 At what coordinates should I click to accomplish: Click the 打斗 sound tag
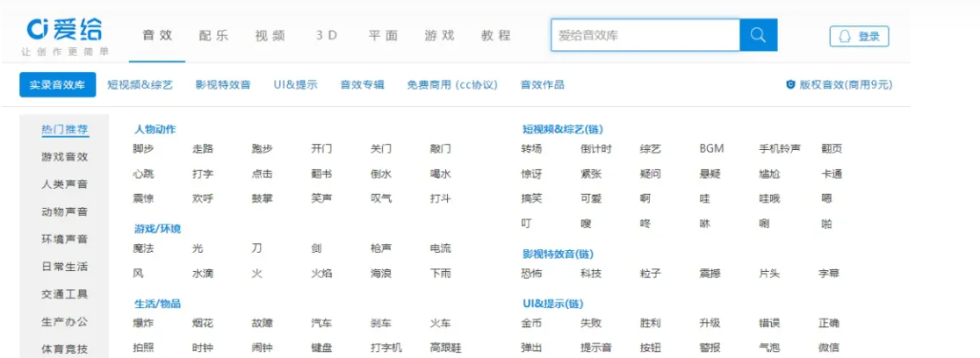[x=441, y=198]
